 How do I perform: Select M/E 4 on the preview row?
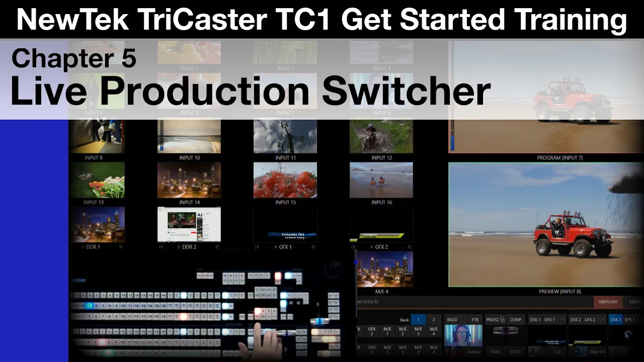point(434,349)
